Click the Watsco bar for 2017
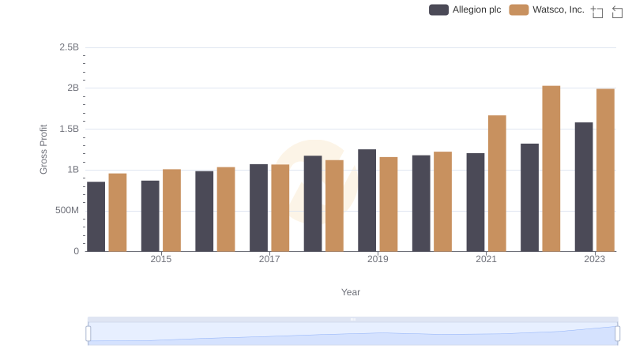The width and height of the screenshot is (632, 364). coord(280,208)
